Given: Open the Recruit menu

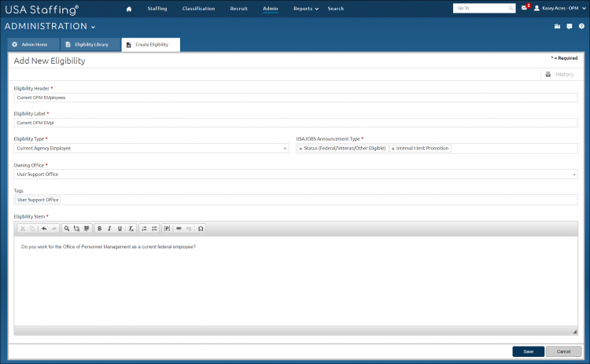Looking at the screenshot, I should [238, 9].
